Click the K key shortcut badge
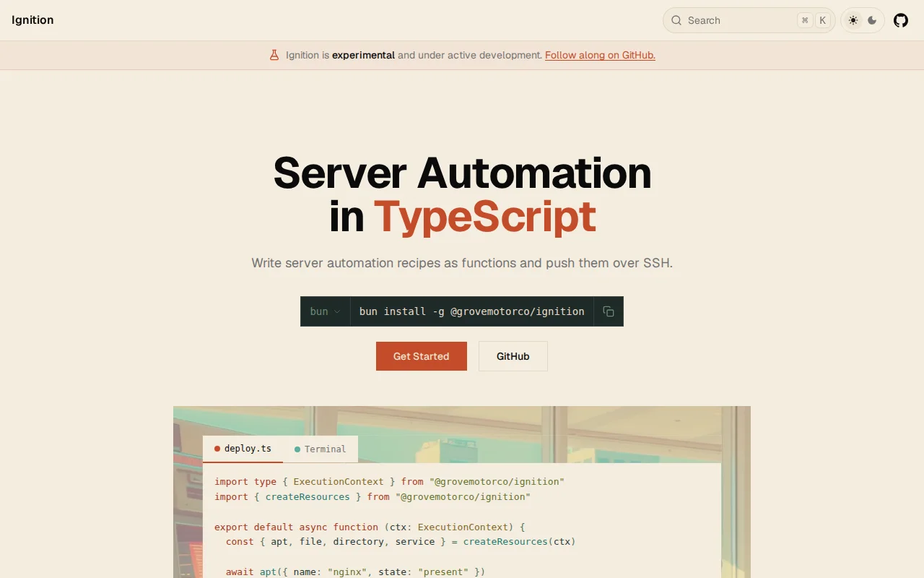This screenshot has height=578, width=924. [x=822, y=20]
